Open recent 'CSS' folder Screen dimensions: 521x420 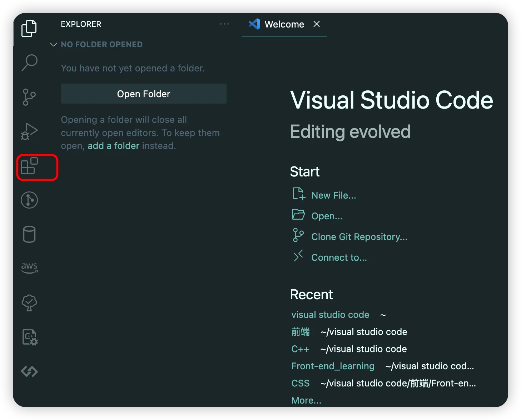[300, 383]
